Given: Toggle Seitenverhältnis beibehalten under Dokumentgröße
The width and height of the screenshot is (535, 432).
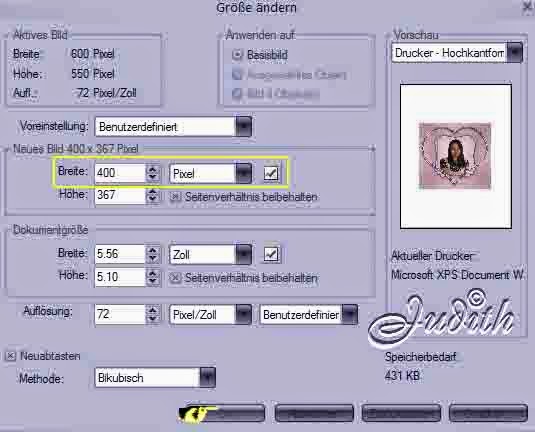Looking at the screenshot, I should point(175,278).
